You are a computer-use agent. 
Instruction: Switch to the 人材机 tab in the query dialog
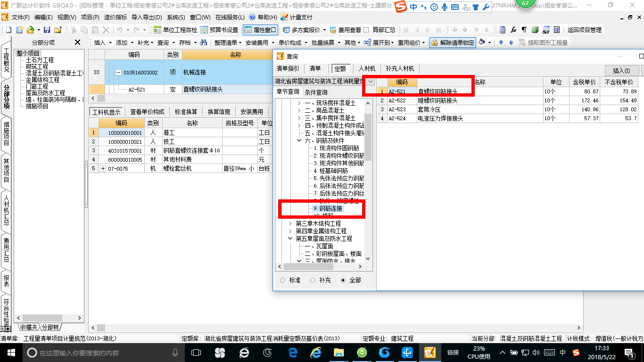[366, 69]
